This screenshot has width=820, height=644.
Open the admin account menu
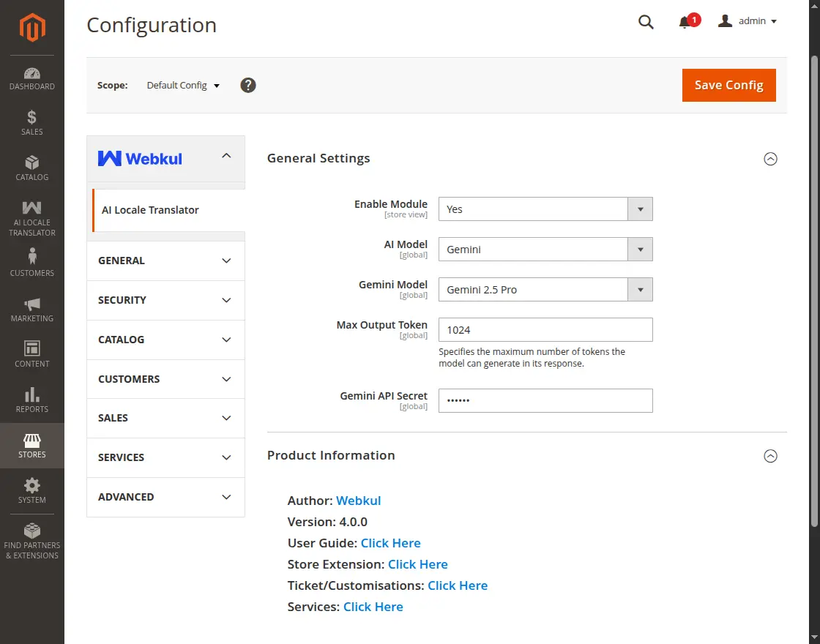748,21
